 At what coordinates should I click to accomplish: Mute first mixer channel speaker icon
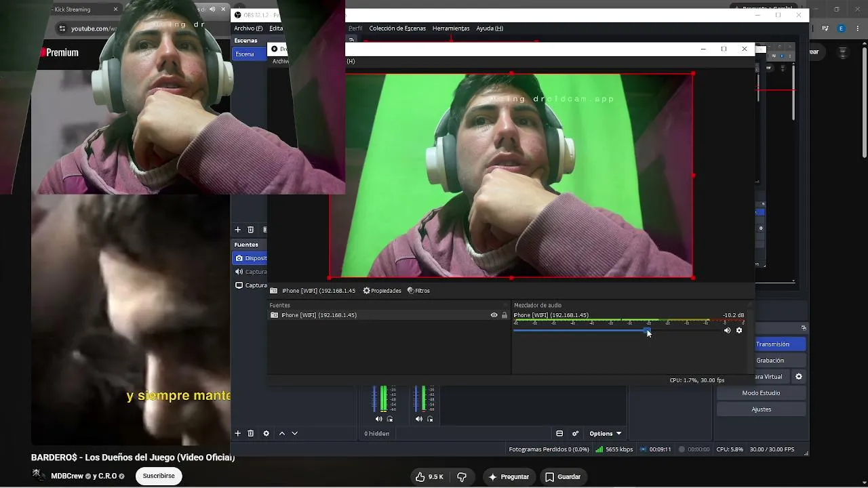[379, 419]
